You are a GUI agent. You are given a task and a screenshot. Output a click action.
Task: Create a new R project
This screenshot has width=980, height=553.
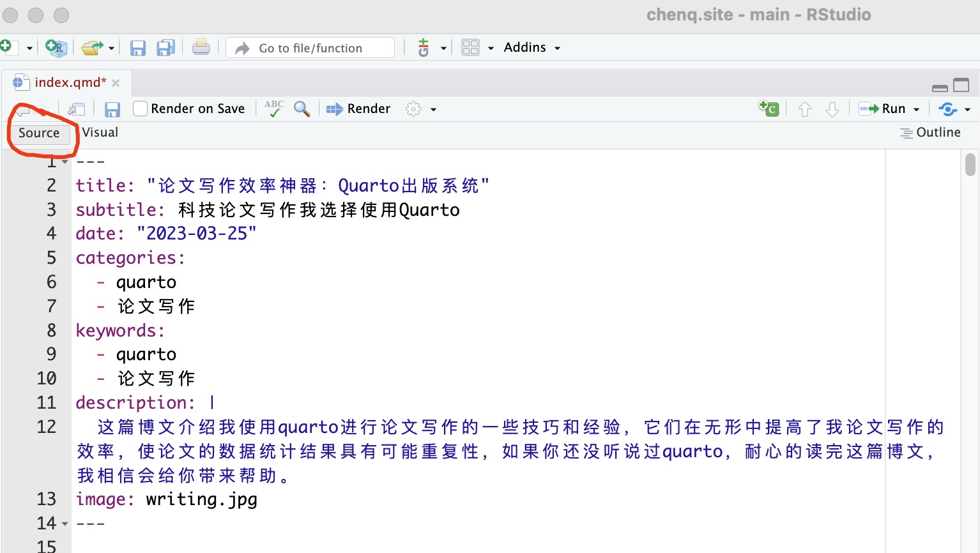tap(56, 47)
